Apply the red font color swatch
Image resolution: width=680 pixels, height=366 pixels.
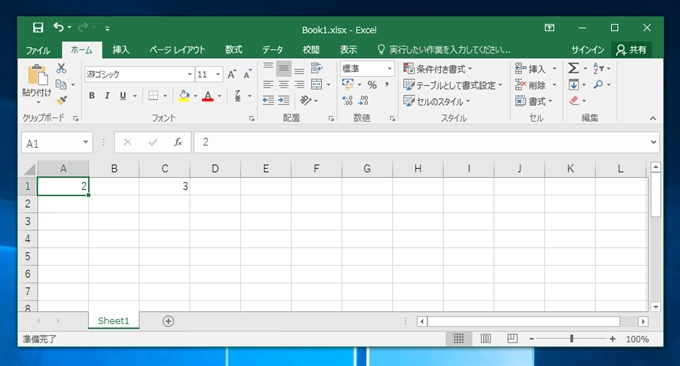(x=208, y=96)
